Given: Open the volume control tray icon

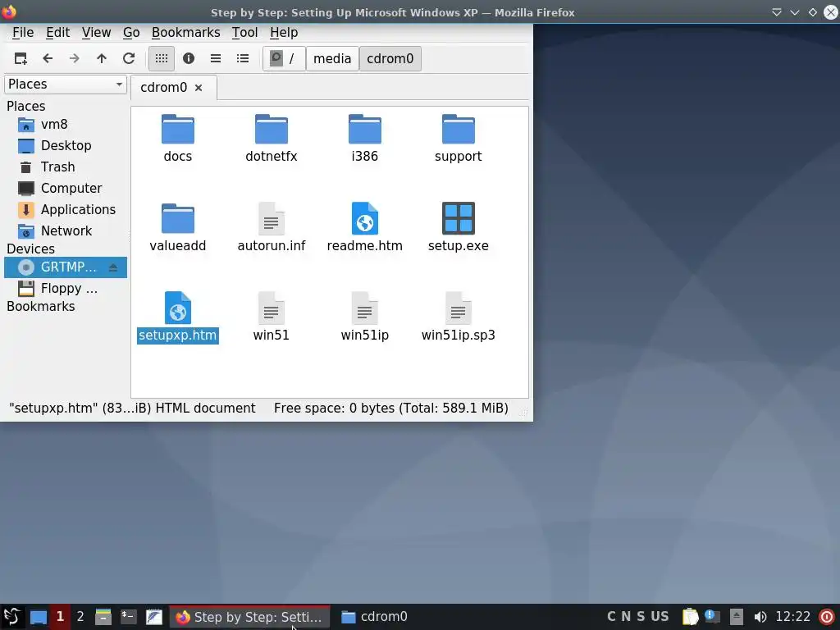Looking at the screenshot, I should pyautogui.click(x=760, y=617).
